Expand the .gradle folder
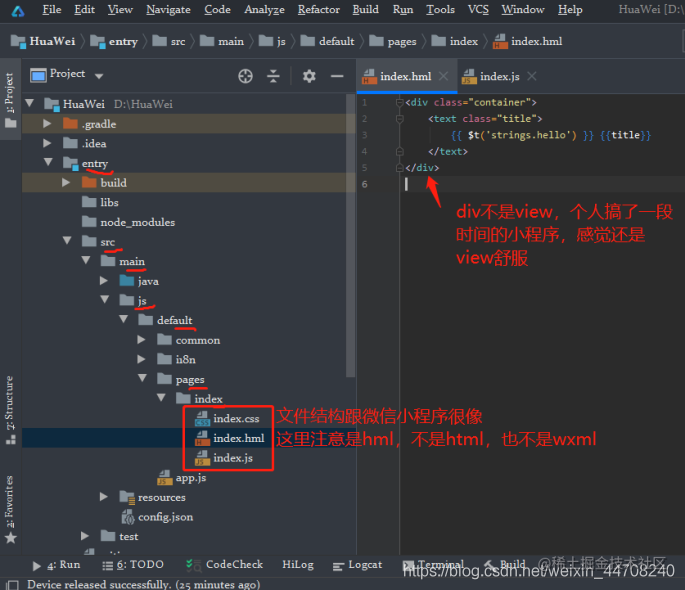The height and width of the screenshot is (590, 685). click(x=47, y=124)
